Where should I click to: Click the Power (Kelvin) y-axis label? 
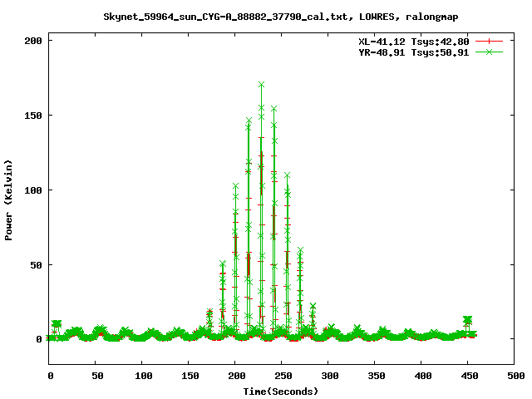pyautogui.click(x=9, y=200)
